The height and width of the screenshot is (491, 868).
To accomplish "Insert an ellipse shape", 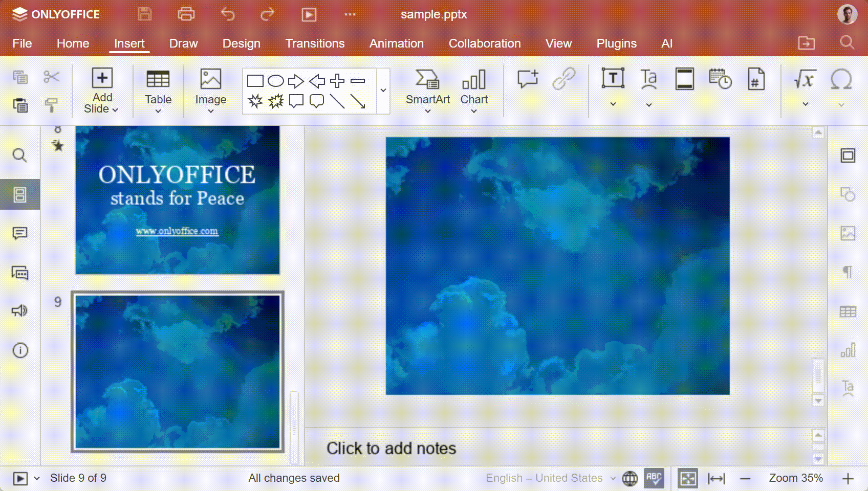I will point(276,81).
